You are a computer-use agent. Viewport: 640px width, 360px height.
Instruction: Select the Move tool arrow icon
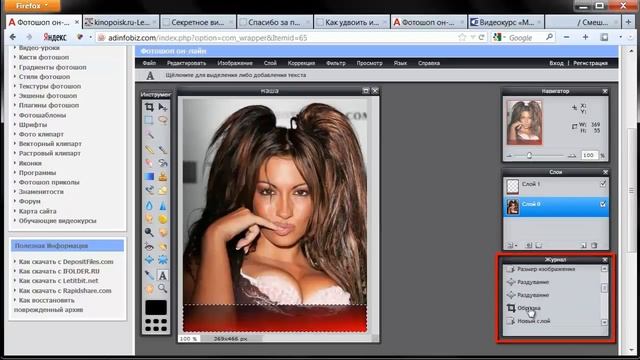163,107
